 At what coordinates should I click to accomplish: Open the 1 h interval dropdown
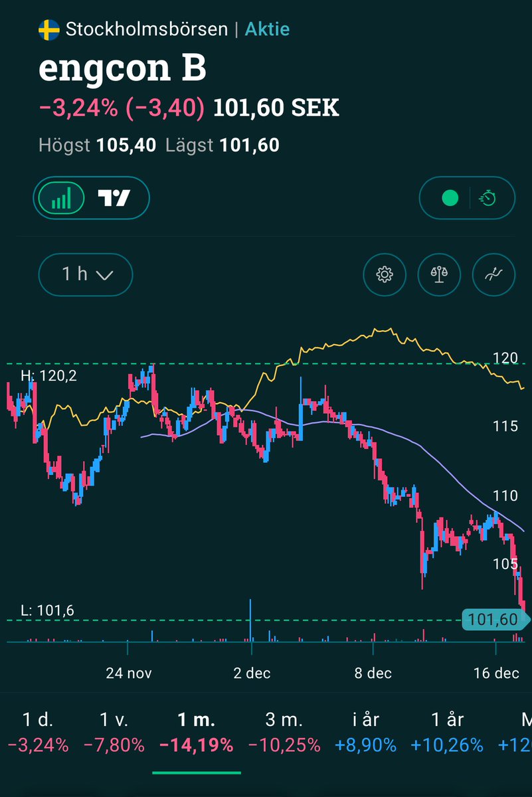[86, 273]
